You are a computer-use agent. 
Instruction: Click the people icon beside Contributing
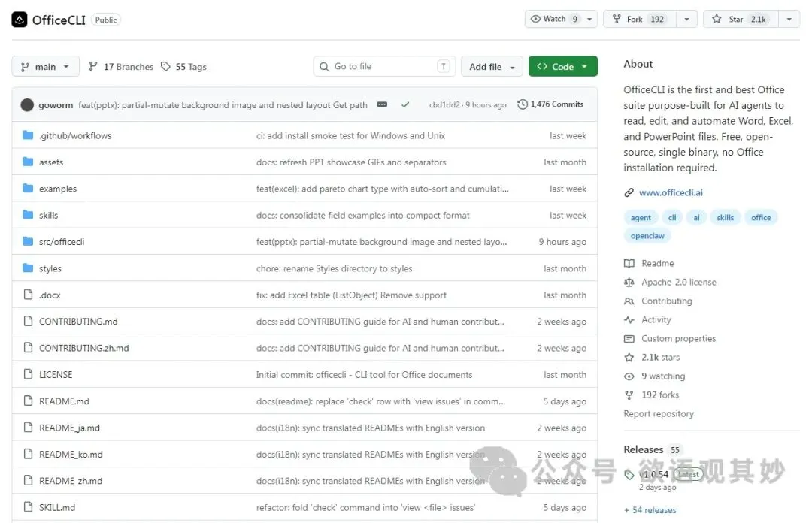point(629,301)
